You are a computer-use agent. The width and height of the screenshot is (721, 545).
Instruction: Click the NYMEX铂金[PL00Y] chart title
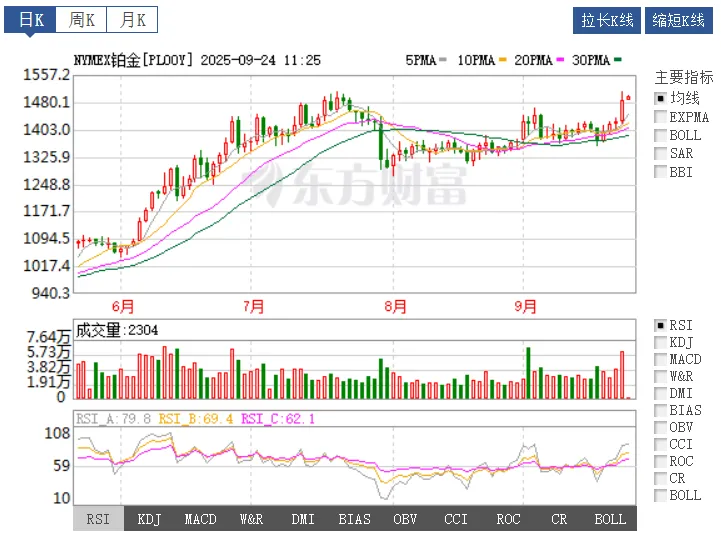133,60
